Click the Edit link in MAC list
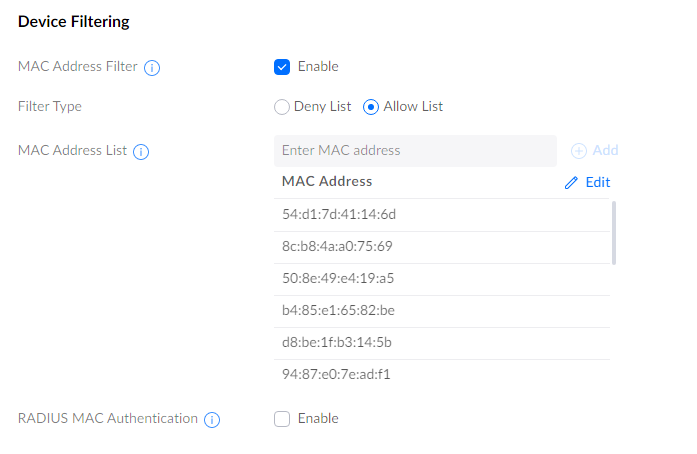 tap(597, 183)
